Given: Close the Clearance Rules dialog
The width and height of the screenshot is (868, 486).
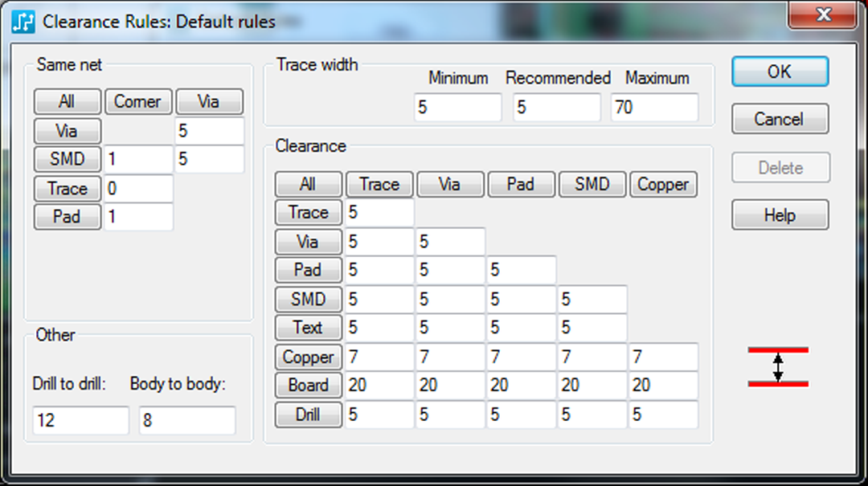Looking at the screenshot, I should [x=823, y=14].
